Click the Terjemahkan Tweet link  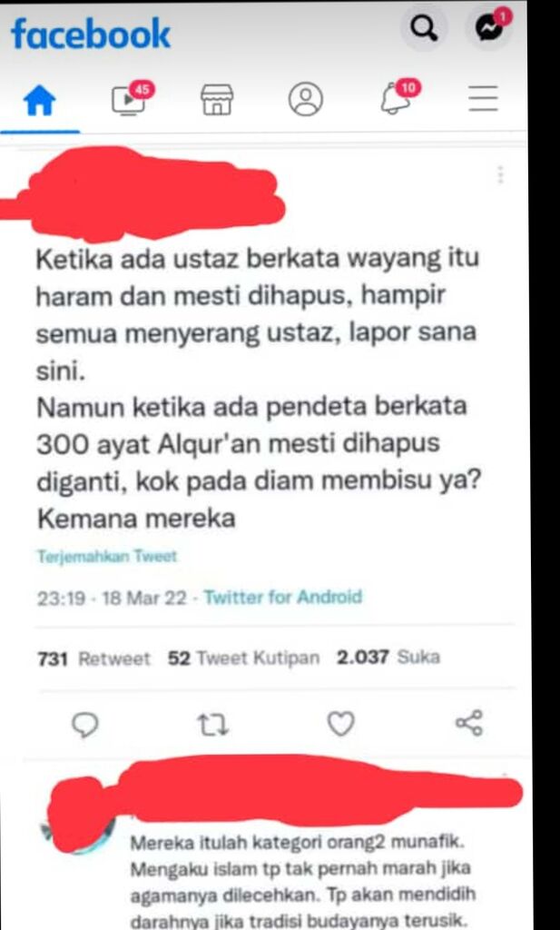coord(107,557)
